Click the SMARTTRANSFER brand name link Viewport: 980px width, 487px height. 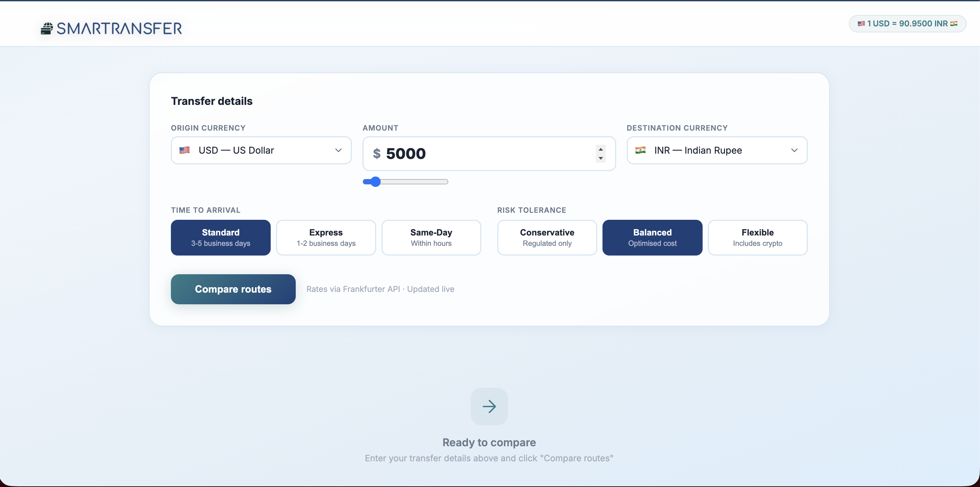119,28
